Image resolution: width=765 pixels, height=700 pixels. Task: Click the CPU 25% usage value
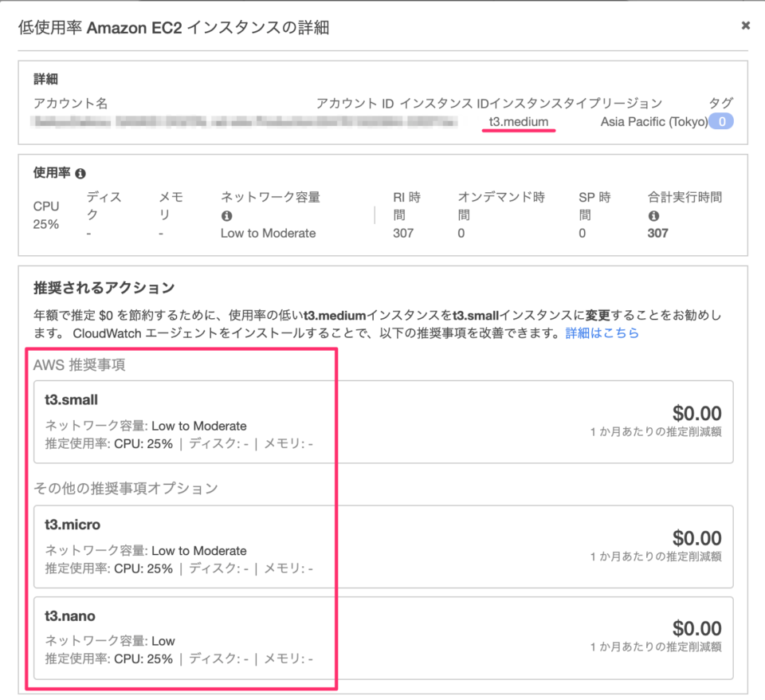[x=46, y=224]
